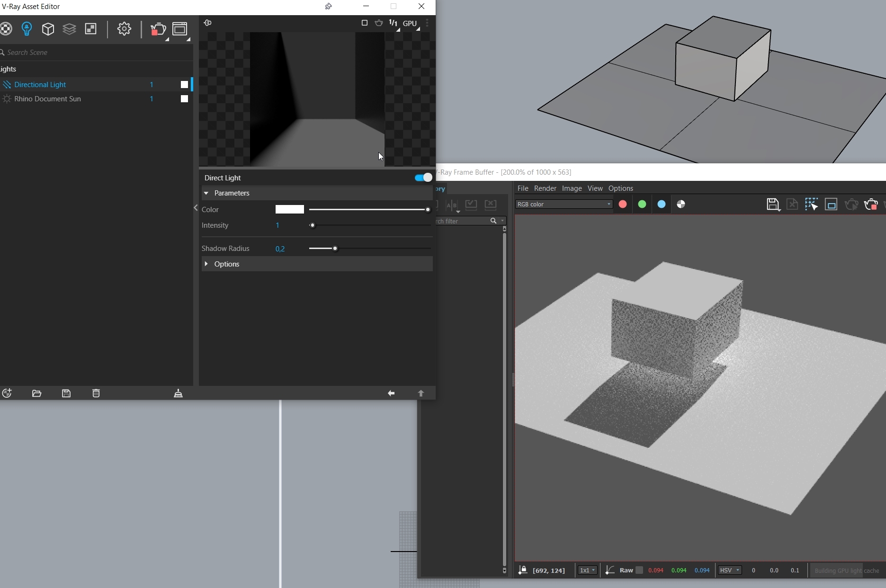886x588 pixels.
Task: Click the Shadow Radius value 0,2
Action: tap(280, 249)
